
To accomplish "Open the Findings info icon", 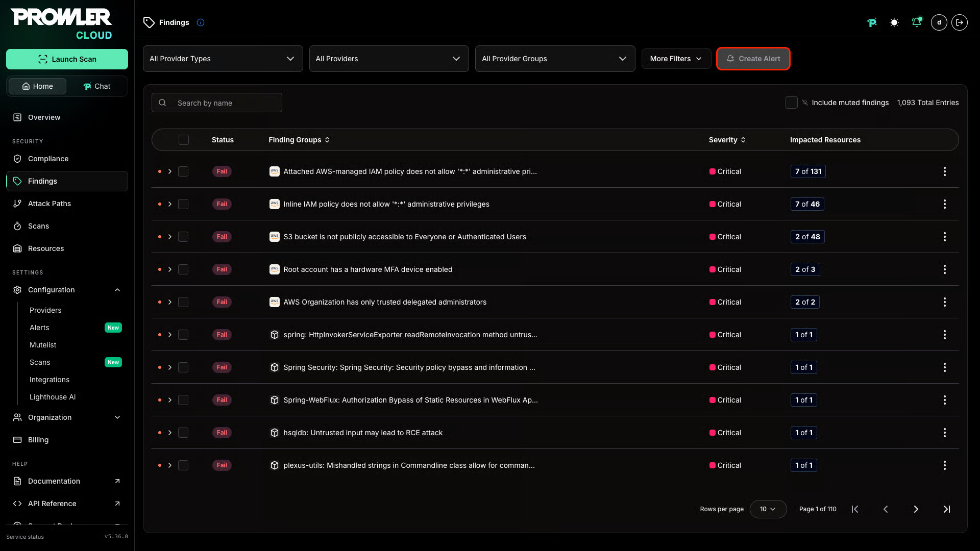I will click(201, 22).
